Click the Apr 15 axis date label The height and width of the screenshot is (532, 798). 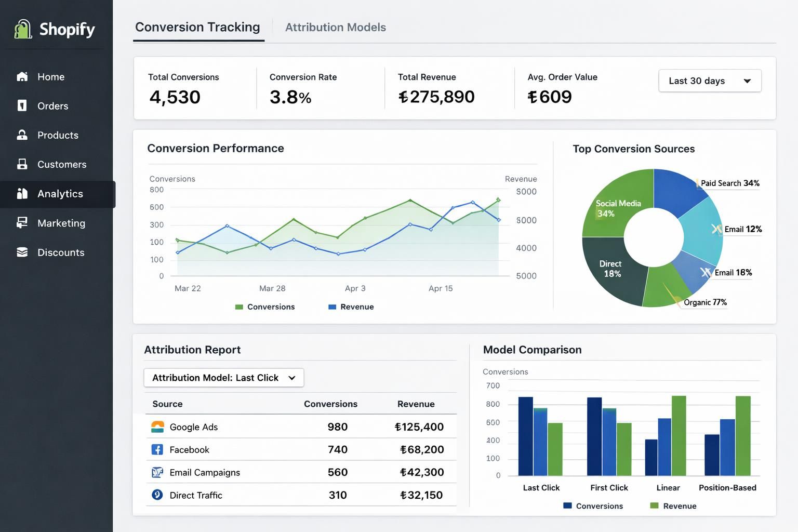[x=441, y=288]
